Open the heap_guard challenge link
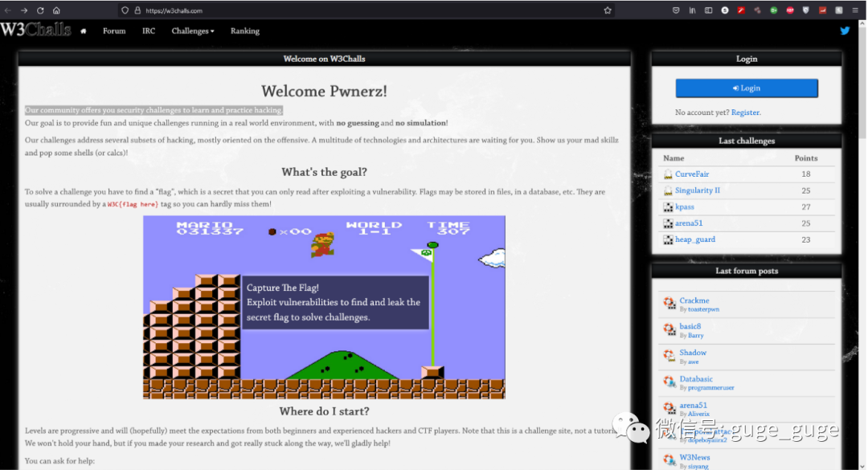This screenshot has width=868, height=470. [694, 239]
